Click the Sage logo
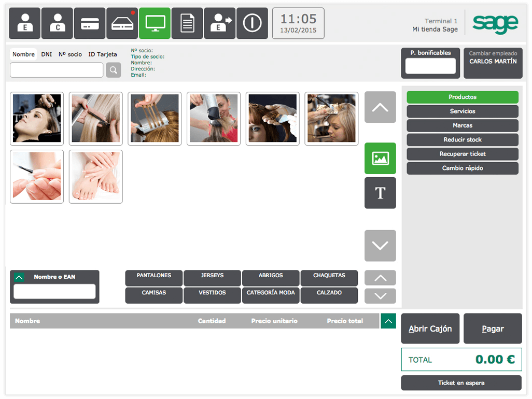Viewport: 532px width, 399px height. (495, 24)
